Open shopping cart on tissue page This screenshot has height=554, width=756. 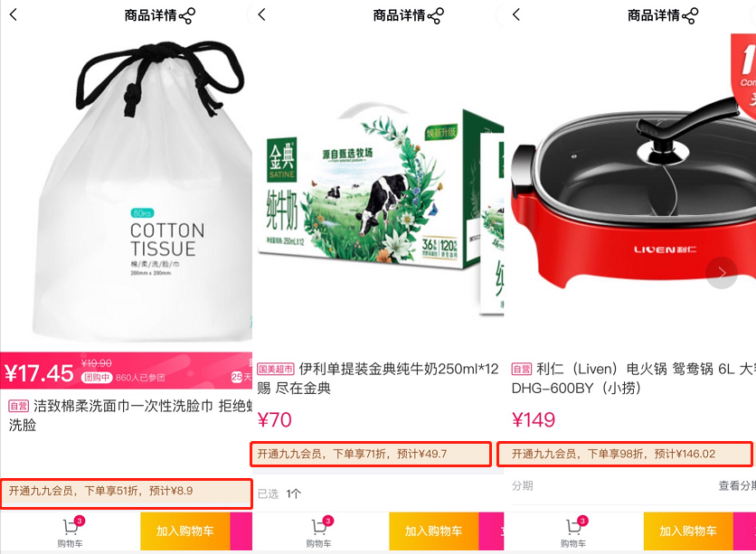[71, 531]
